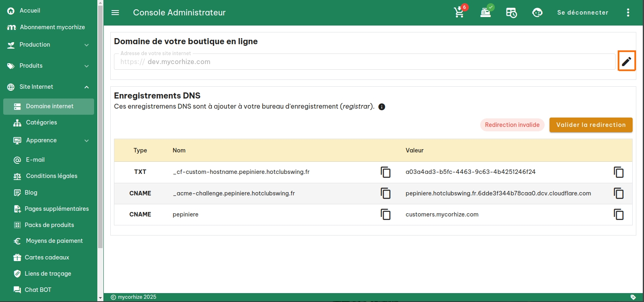Click the Valeur column header
This screenshot has height=302, width=644.
(x=414, y=150)
